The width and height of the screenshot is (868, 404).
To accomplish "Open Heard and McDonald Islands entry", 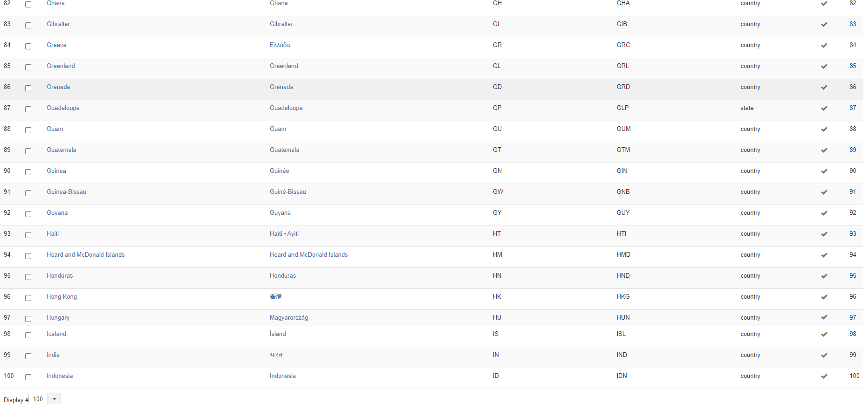I will (86, 255).
